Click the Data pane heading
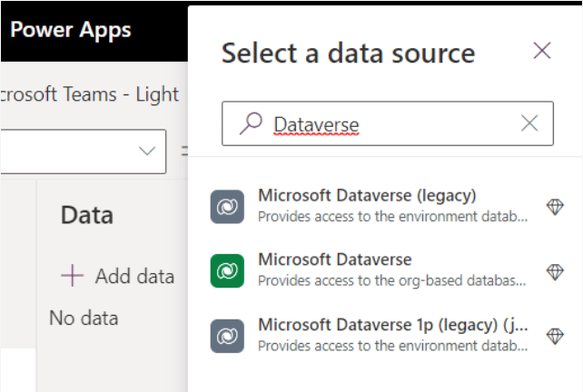Viewport: 583px width, 392px height. pos(87,215)
